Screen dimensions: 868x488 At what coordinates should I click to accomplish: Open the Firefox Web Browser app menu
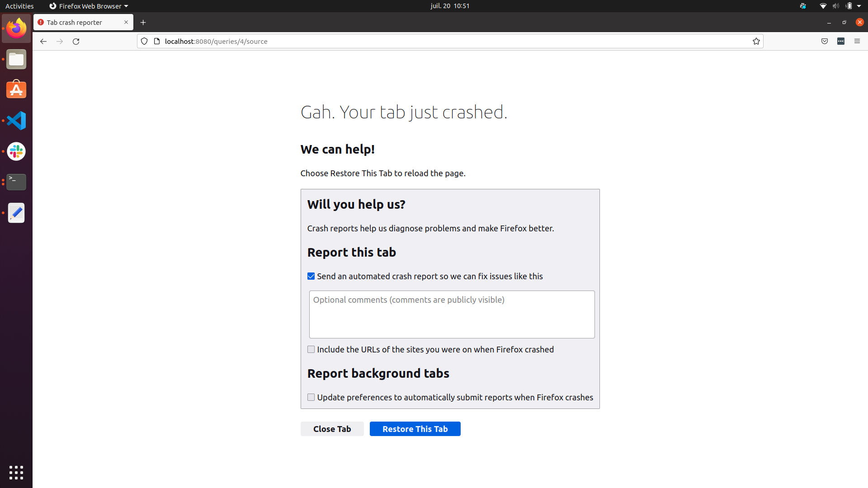point(89,6)
